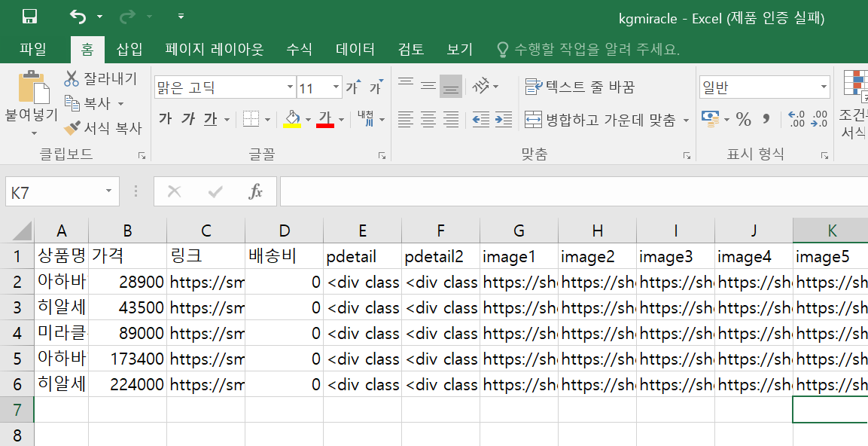Viewport: 868px width, 446px height.
Task: Click the insert function fx icon
Action: click(x=256, y=192)
